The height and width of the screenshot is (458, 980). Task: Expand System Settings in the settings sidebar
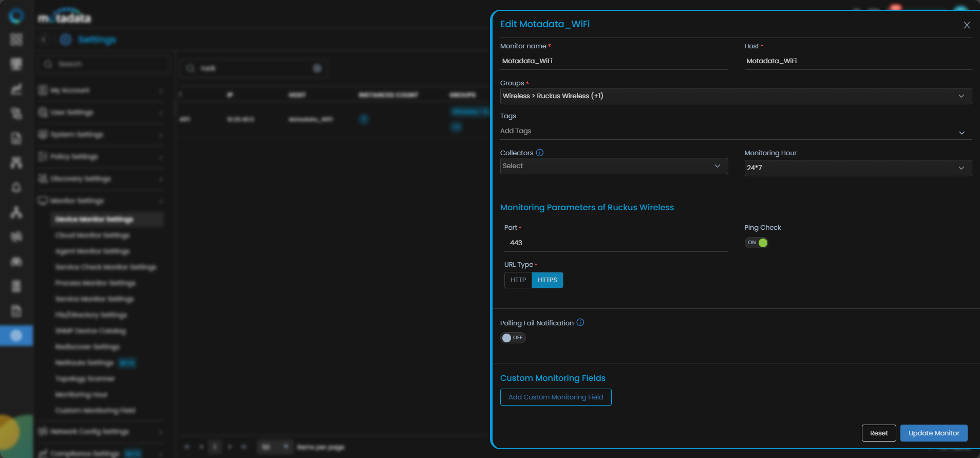(x=101, y=135)
